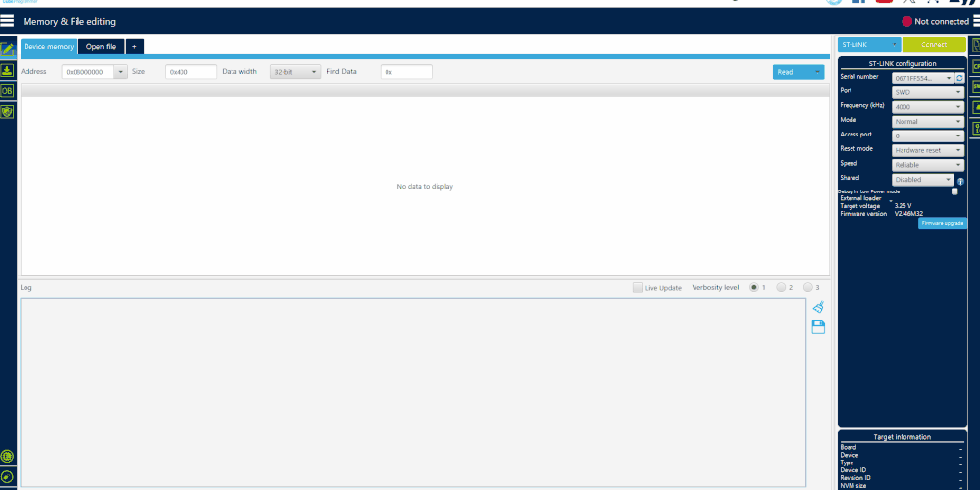Click the Size input field
The width and height of the screenshot is (980, 490).
click(x=190, y=72)
